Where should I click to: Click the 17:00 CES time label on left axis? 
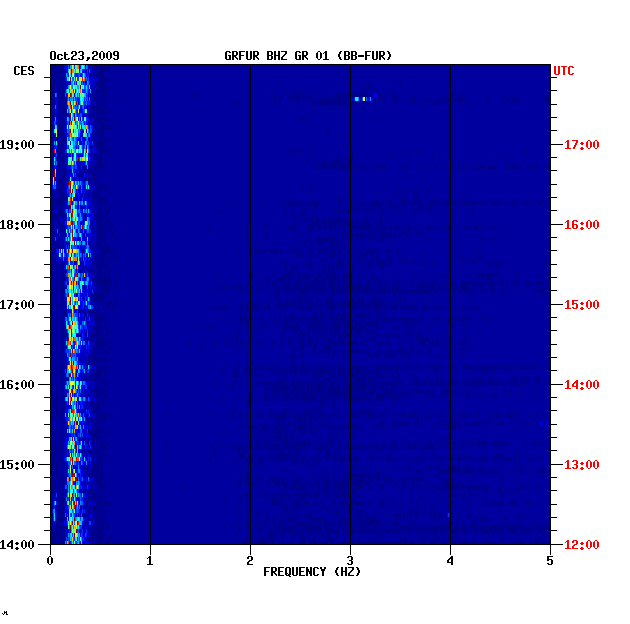tap(17, 305)
